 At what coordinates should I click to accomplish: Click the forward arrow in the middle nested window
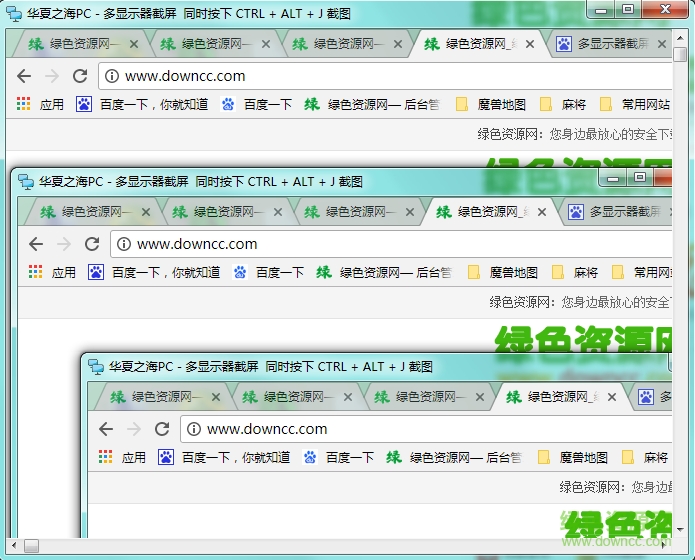(x=64, y=244)
